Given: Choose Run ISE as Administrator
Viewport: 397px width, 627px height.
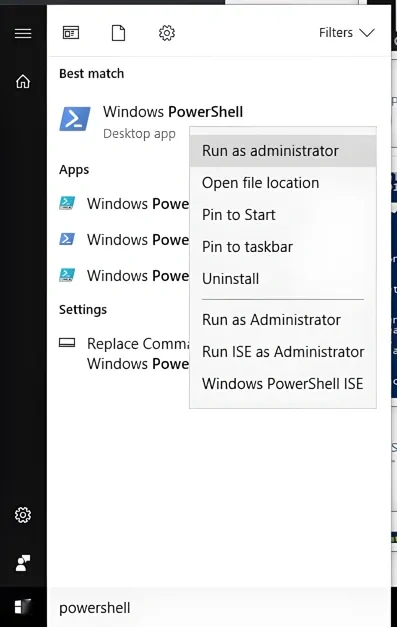Looking at the screenshot, I should (x=283, y=352).
